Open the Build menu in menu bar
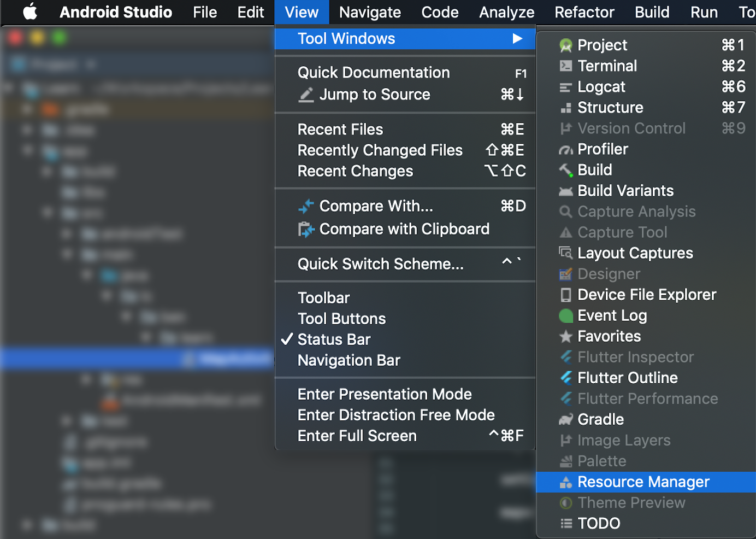756x539 pixels. pyautogui.click(x=652, y=12)
